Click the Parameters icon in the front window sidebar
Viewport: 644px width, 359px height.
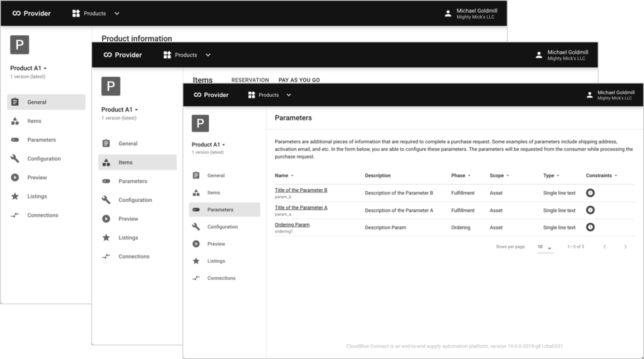click(196, 209)
